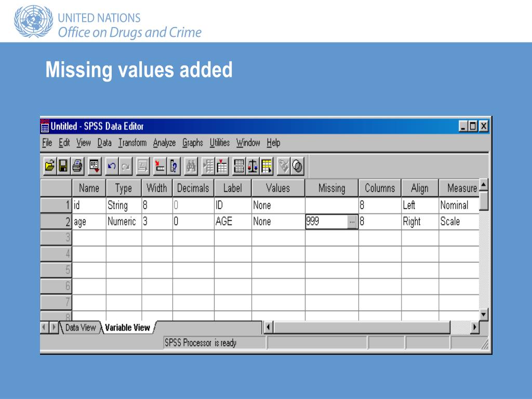Click the 'String' type cell
This screenshot has height=399, width=532.
click(x=124, y=205)
